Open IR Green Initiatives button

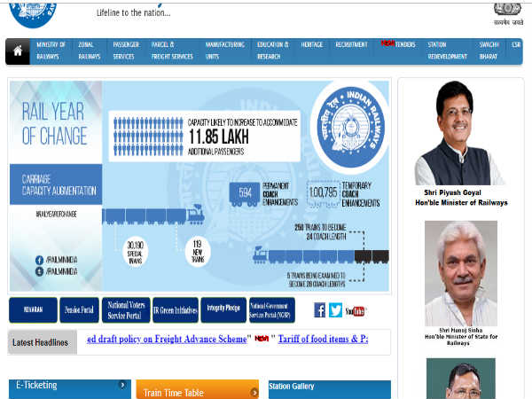coord(176,309)
